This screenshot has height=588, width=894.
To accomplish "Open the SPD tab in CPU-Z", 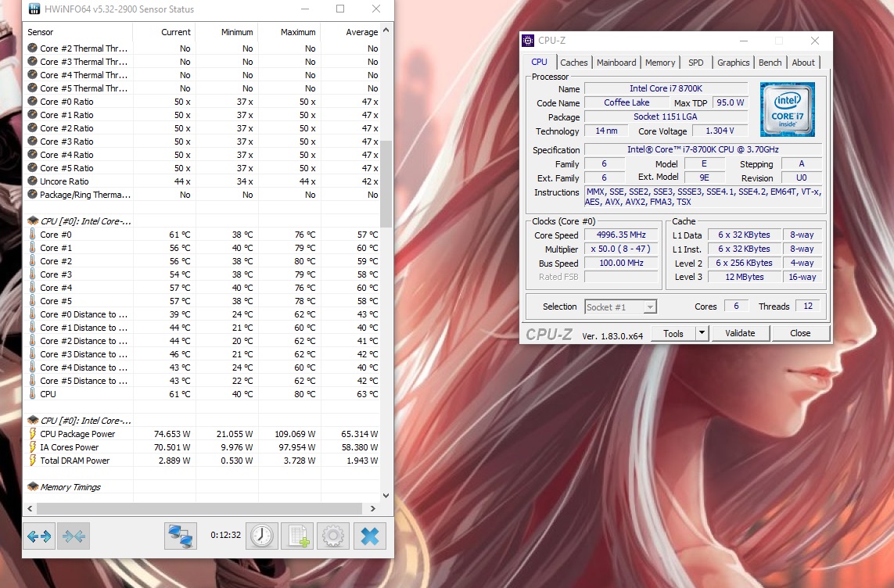I will tap(695, 63).
